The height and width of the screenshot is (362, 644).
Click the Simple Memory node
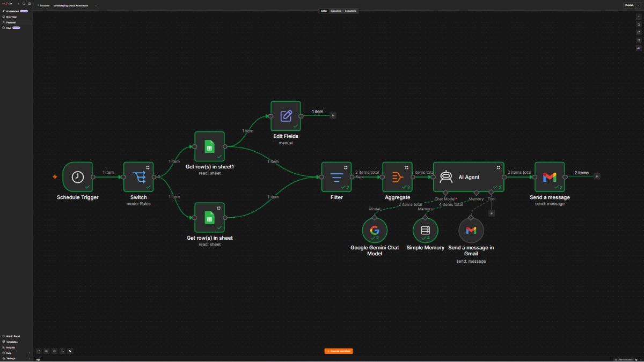[x=425, y=230]
